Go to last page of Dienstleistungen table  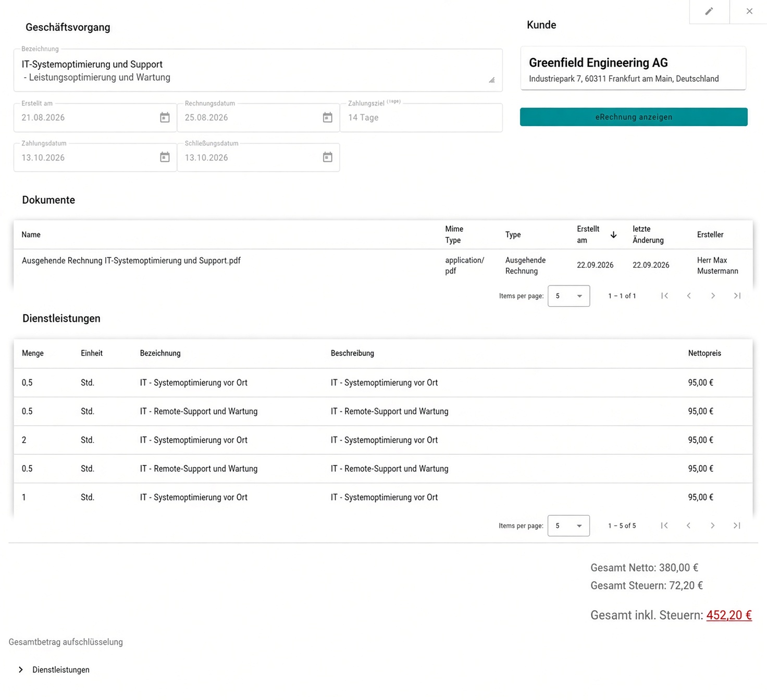tap(737, 526)
